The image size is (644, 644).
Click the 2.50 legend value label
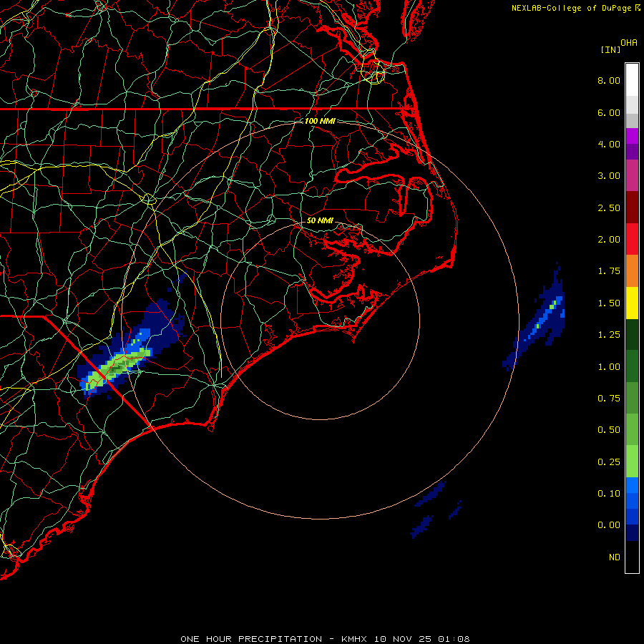[x=609, y=208]
